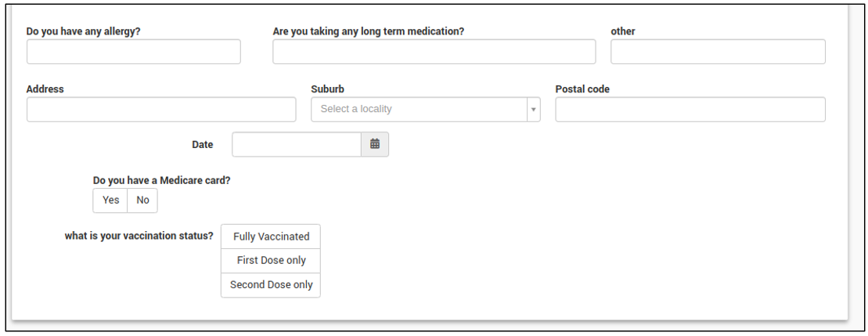Screen dimensions: 868x336
Task: Click the Address input field
Action: click(161, 110)
